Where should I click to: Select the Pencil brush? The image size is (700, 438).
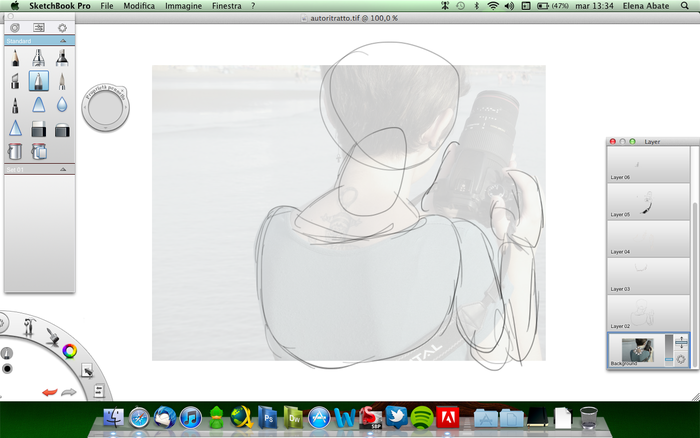point(15,58)
